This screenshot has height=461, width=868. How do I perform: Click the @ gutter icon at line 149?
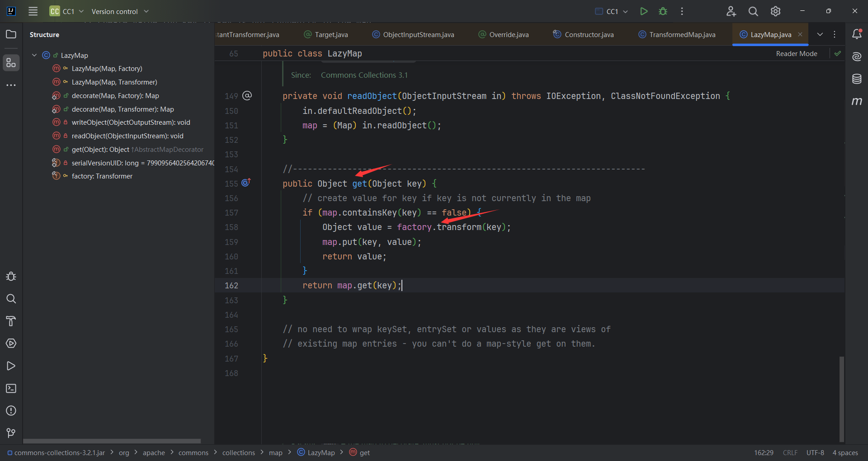click(247, 95)
